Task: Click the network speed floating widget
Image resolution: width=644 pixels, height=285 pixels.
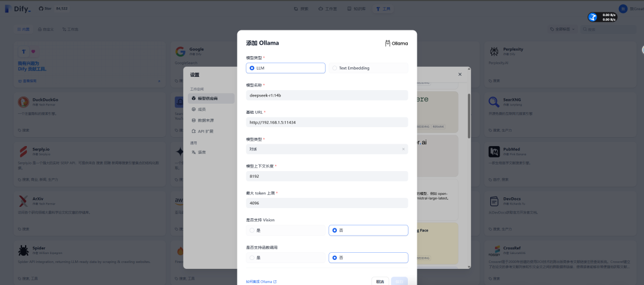Action: [602, 17]
